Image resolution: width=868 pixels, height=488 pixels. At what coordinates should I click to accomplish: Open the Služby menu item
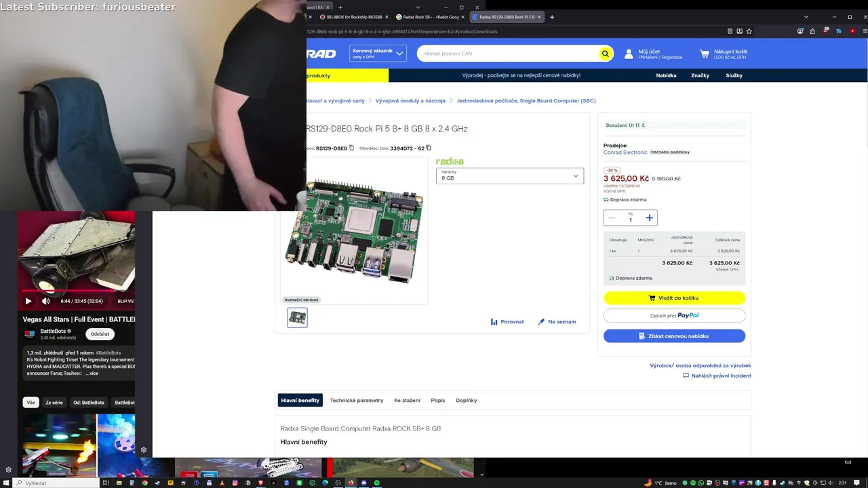[x=734, y=75]
